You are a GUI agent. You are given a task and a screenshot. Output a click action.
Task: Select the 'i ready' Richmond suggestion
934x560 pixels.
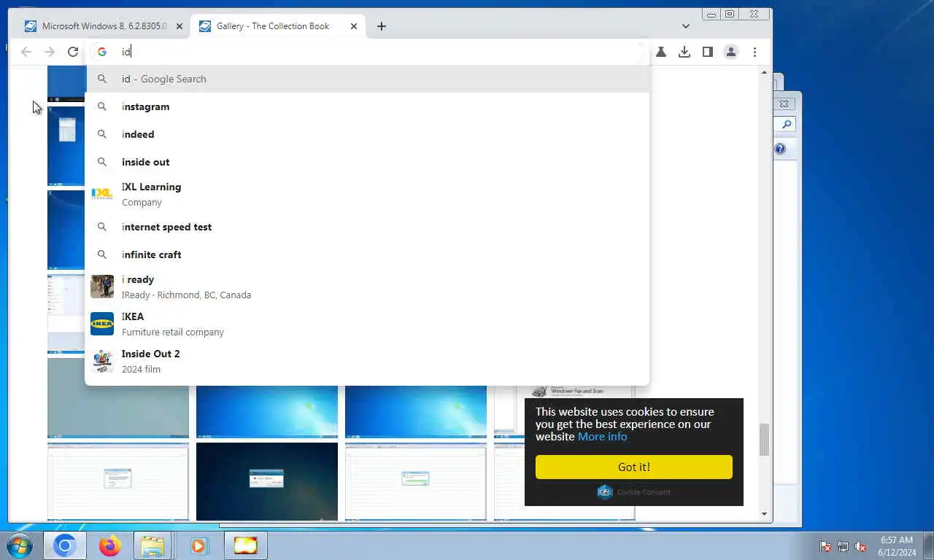[x=368, y=287]
